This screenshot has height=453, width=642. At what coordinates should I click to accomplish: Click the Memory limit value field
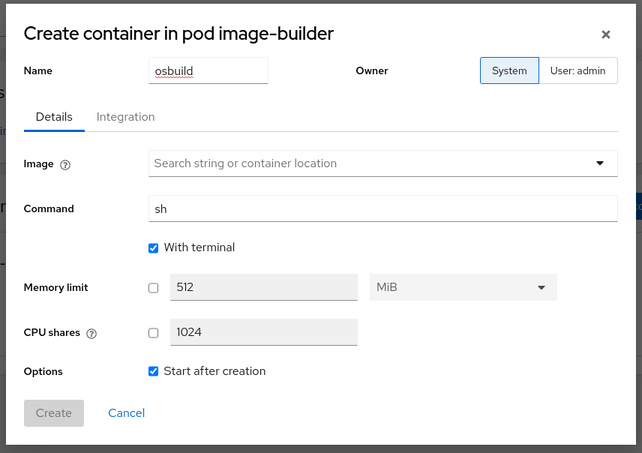(x=263, y=288)
